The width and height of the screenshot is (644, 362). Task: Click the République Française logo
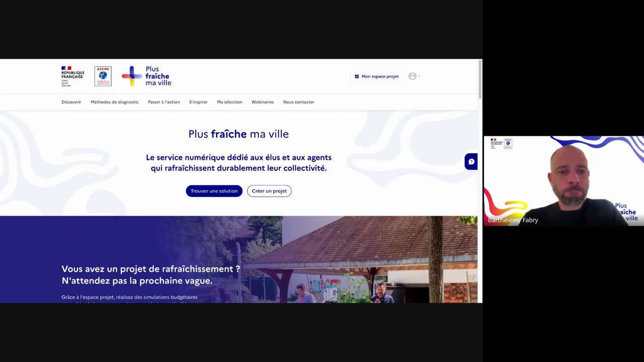(72, 76)
